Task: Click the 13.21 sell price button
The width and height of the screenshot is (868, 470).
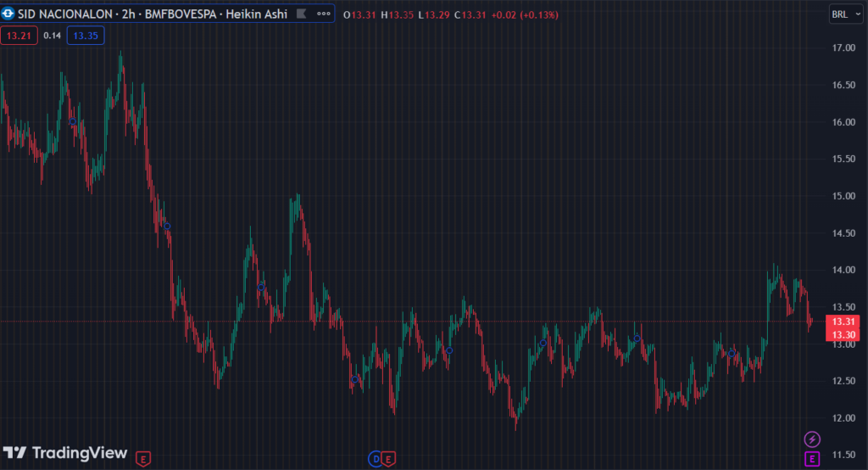Action: (x=19, y=36)
